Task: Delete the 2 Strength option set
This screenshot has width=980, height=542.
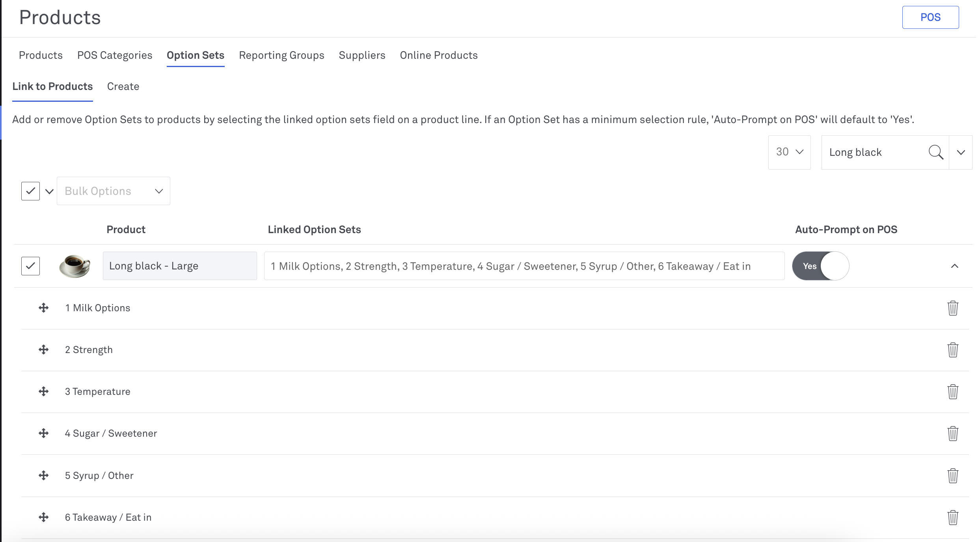Action: [953, 350]
